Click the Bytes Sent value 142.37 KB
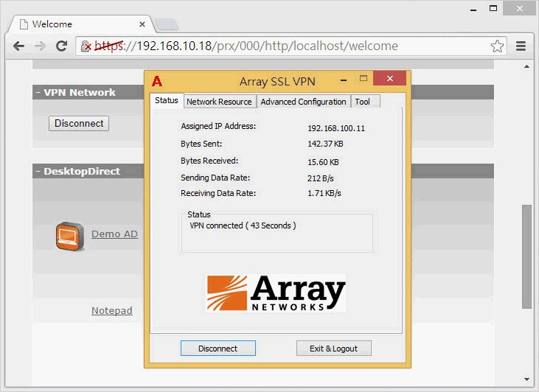This screenshot has width=539, height=392. point(325,144)
